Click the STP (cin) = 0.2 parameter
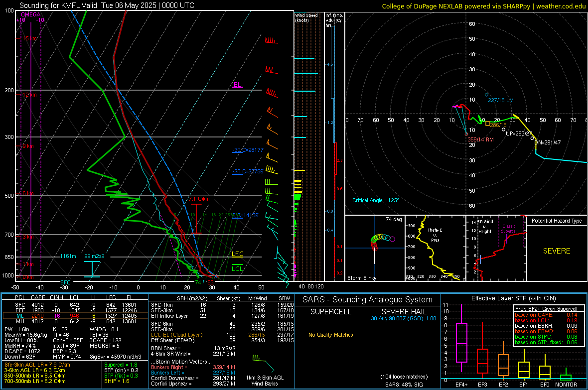Screen dimensions: 588x390 click(121, 370)
